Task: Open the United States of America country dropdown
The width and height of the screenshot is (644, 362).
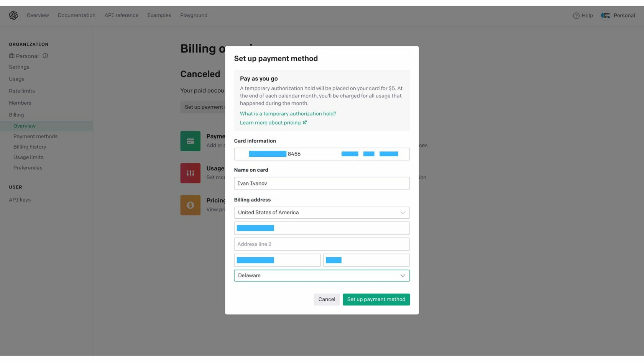Action: tap(322, 213)
